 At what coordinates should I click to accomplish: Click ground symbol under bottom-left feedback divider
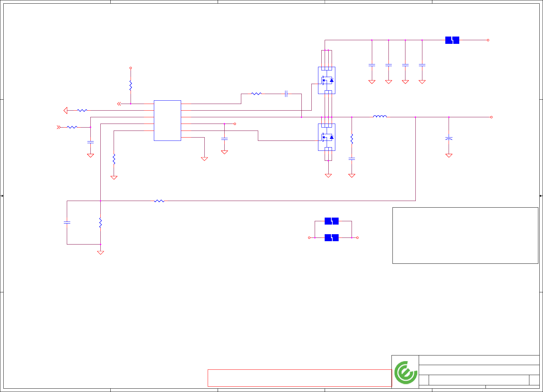pyautogui.click(x=100, y=252)
